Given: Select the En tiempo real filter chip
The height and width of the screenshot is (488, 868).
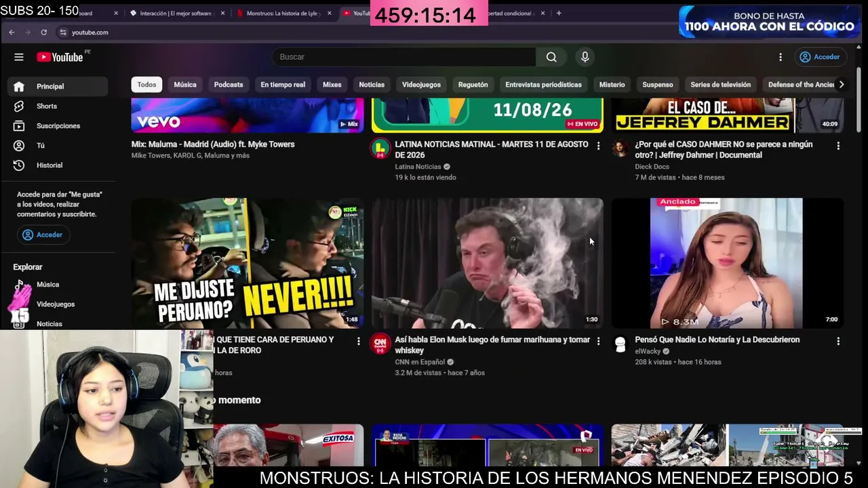Looking at the screenshot, I should point(283,85).
